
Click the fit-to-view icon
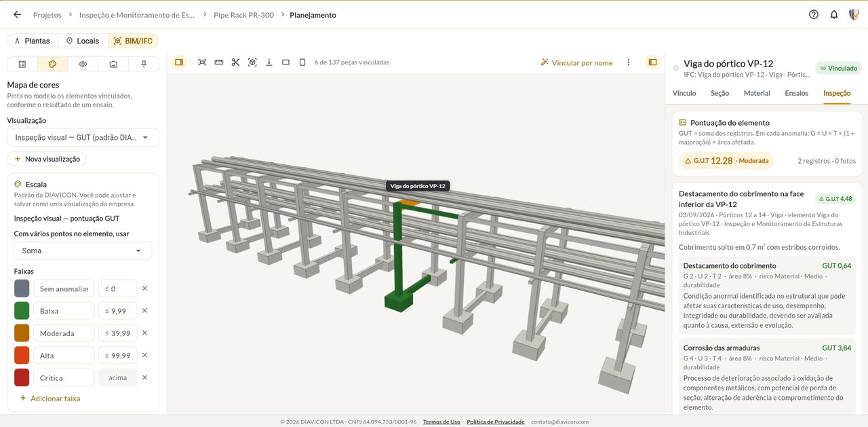tap(202, 62)
